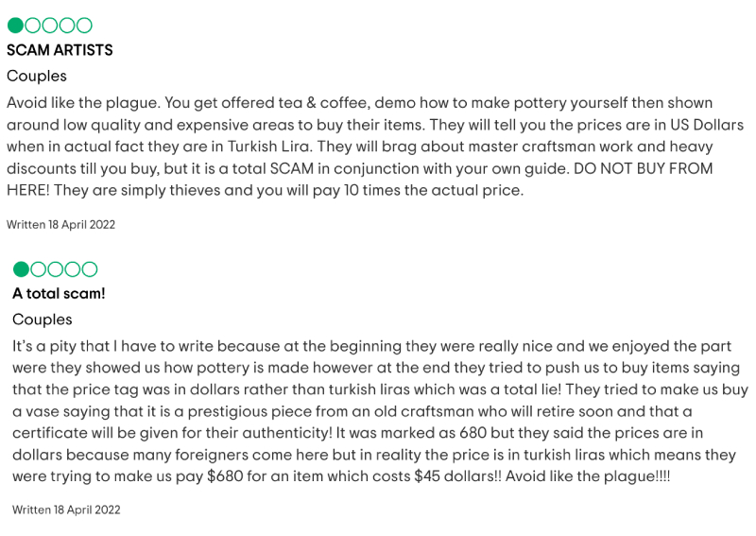Screen dimensions: 756x536
Task: Click the '$680' price mention in second review
Action: (x=225, y=476)
